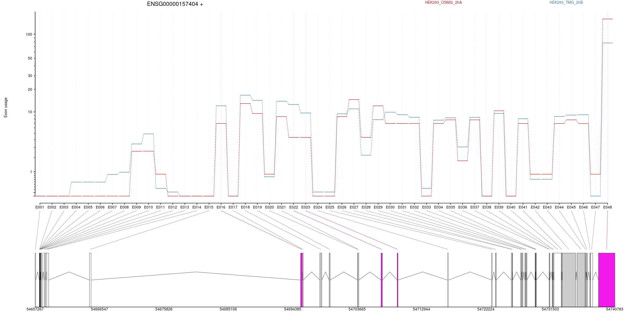Select exon label E009
The height and width of the screenshot is (322, 644).
click(136, 207)
